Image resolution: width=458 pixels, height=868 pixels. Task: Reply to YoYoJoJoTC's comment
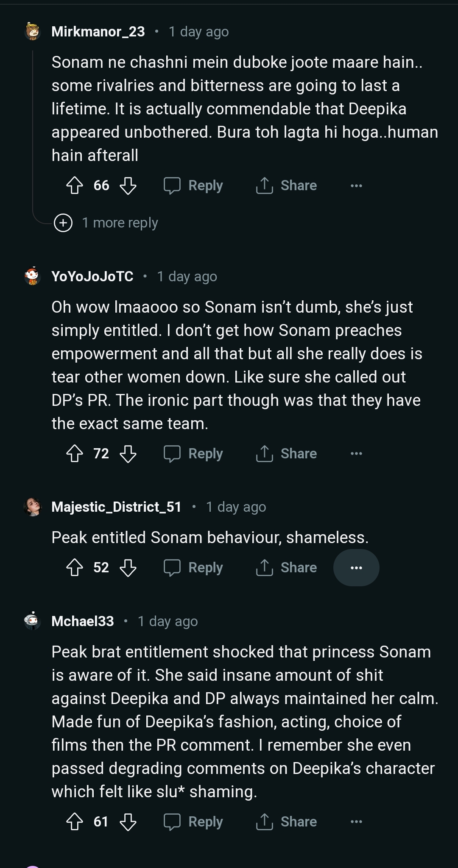194,454
